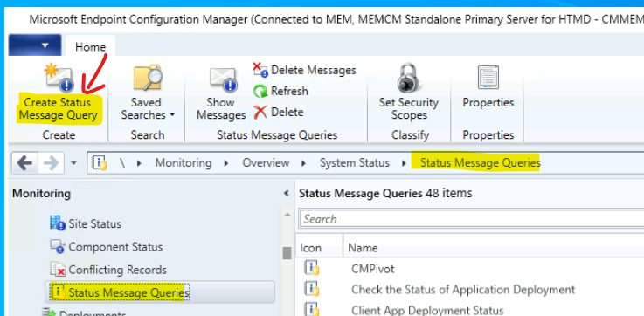The image size is (644, 316).
Task: Open the blue application menu dropdown
Action: 35,45
